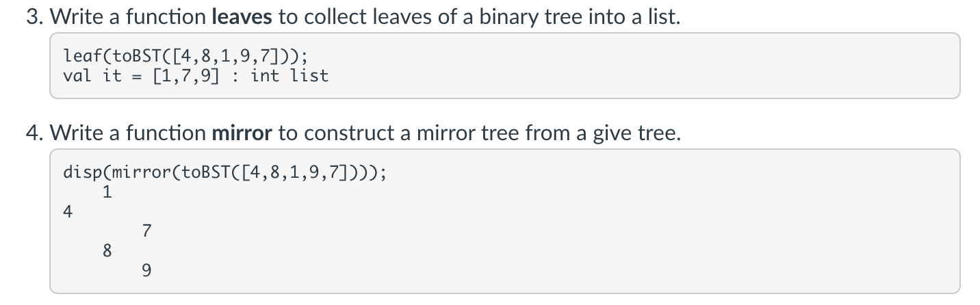980x305 pixels.
Task: Click the word "val" in the first code block
Action: pyautogui.click(x=76, y=76)
